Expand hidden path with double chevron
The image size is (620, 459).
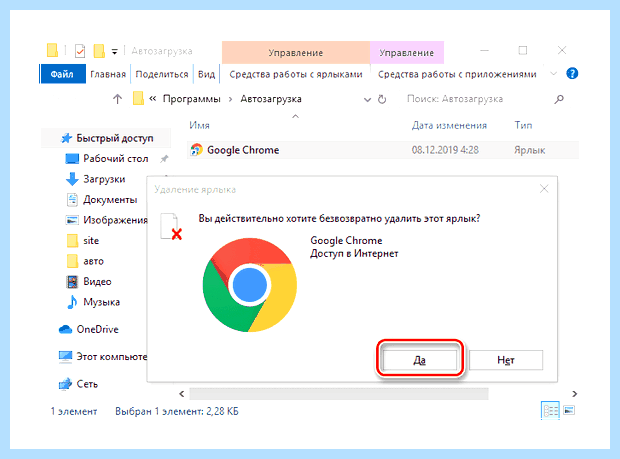point(153,99)
